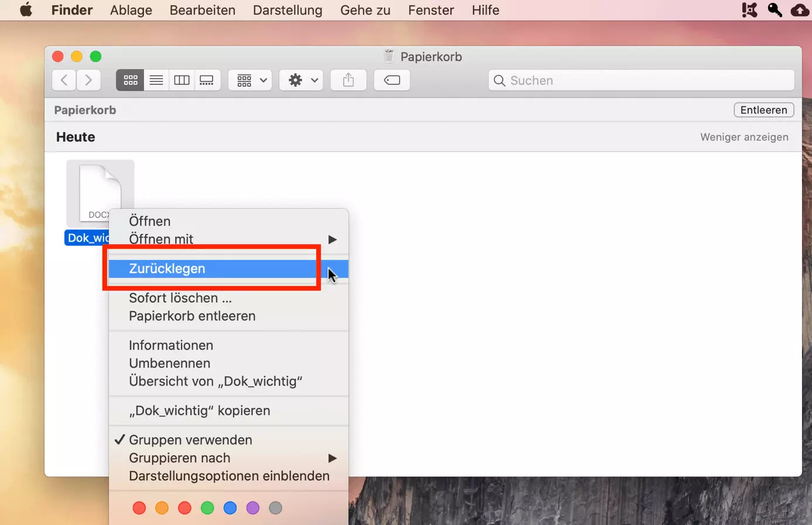This screenshot has width=812, height=525.
Task: Click the cloud upload menu bar icon
Action: point(800,10)
